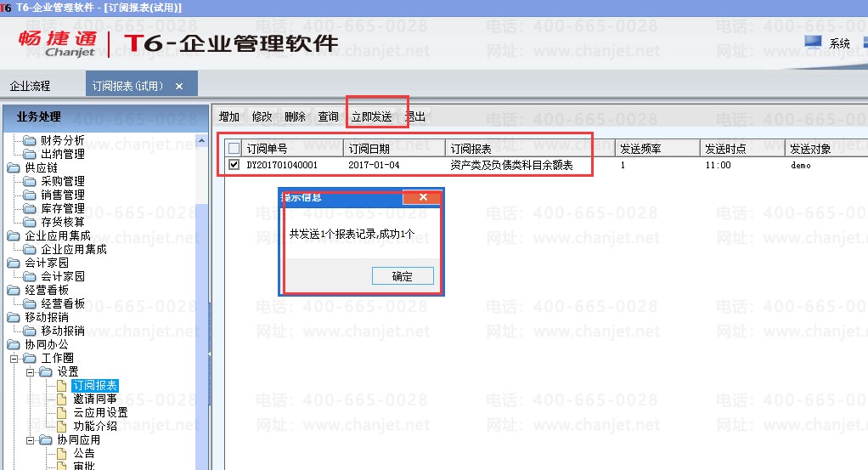Click the 发送时点 column header
The image size is (868, 470).
(742, 149)
